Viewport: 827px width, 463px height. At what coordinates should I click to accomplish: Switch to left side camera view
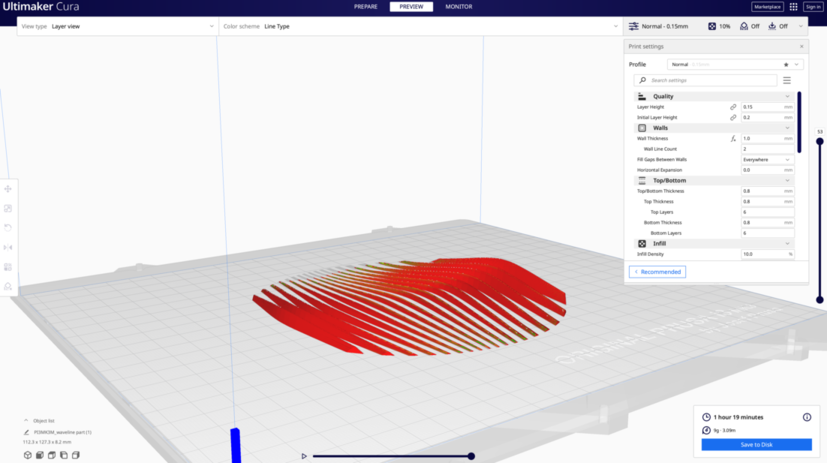click(64, 455)
